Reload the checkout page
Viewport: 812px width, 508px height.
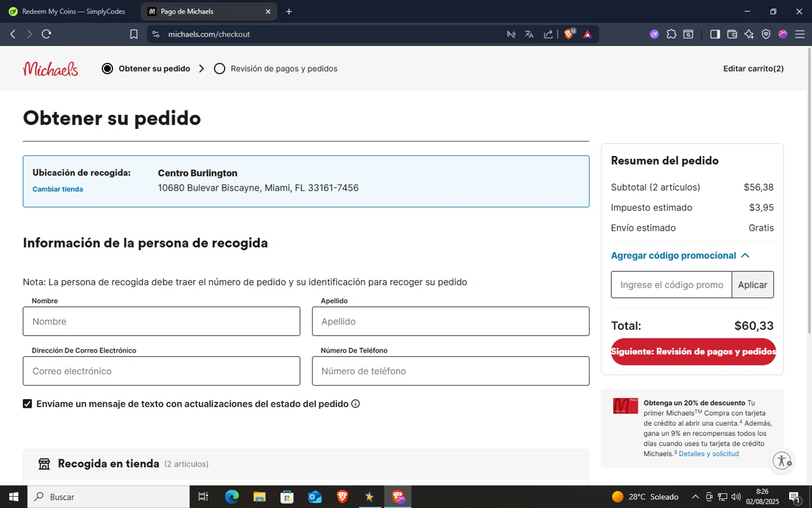(x=47, y=34)
